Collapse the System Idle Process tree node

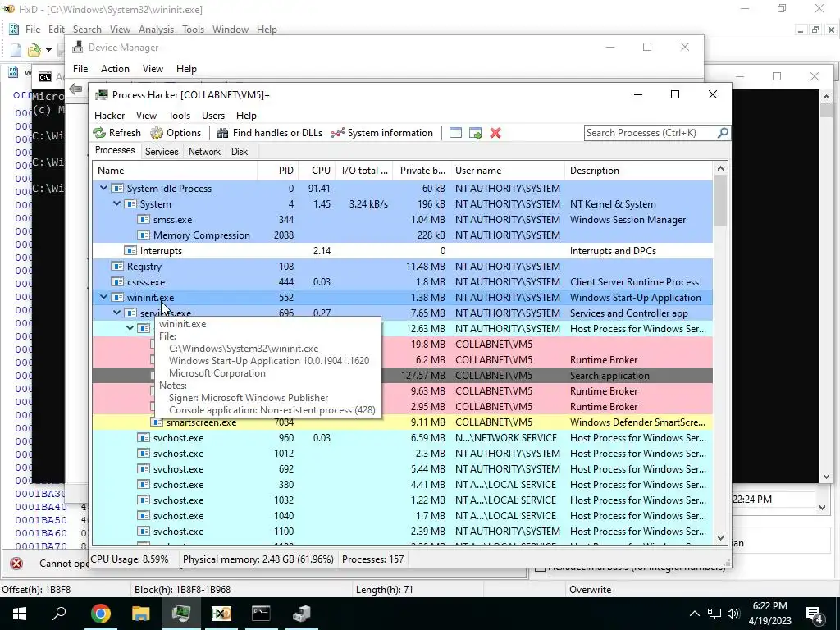click(104, 189)
